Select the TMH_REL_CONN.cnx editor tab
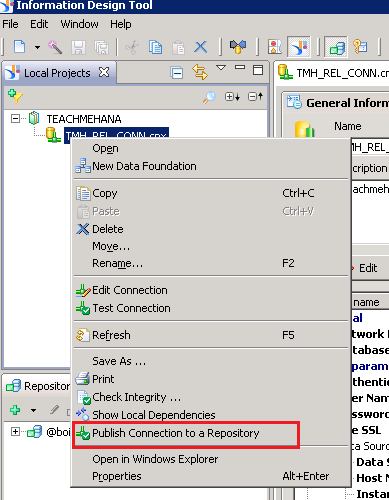Image resolution: width=389 pixels, height=500 pixels. [x=333, y=73]
